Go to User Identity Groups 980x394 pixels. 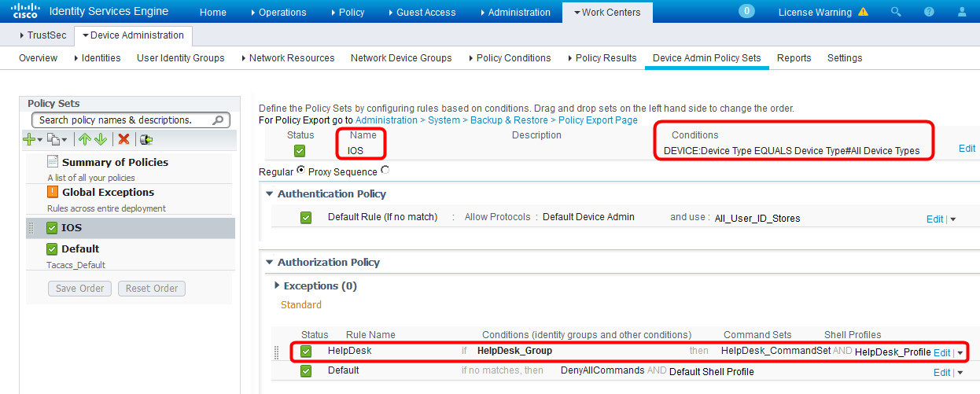[x=181, y=58]
